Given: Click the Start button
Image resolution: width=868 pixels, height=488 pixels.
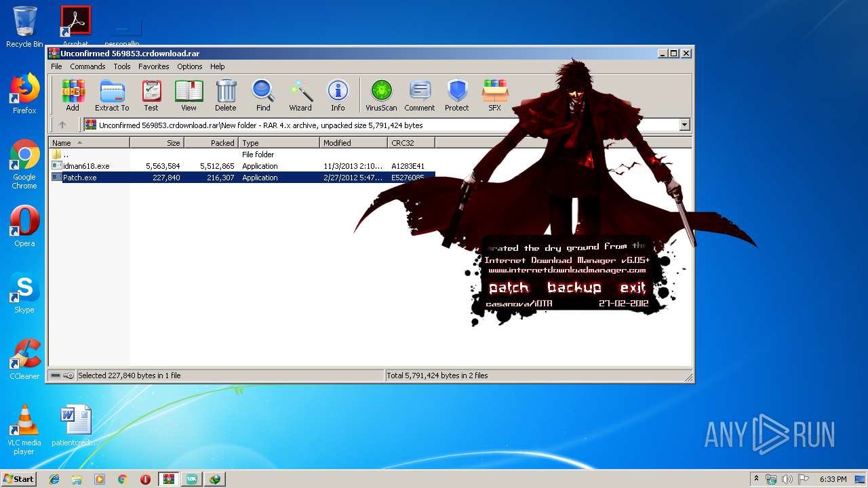Looking at the screenshot, I should pyautogui.click(x=19, y=479).
